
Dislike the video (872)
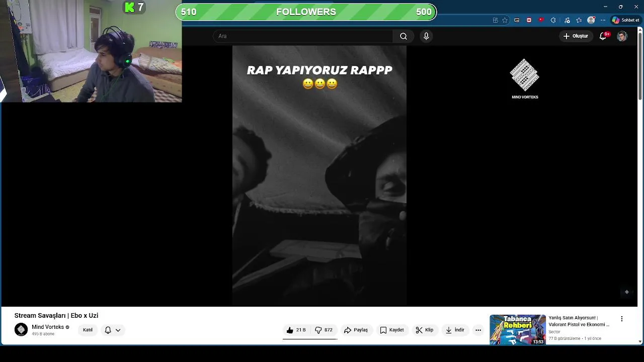pyautogui.click(x=324, y=330)
